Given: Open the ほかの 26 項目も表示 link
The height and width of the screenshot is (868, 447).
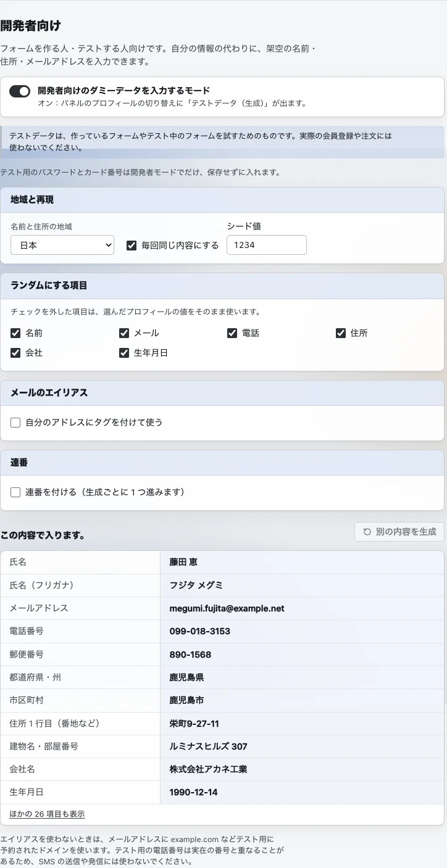Looking at the screenshot, I should tap(47, 814).
